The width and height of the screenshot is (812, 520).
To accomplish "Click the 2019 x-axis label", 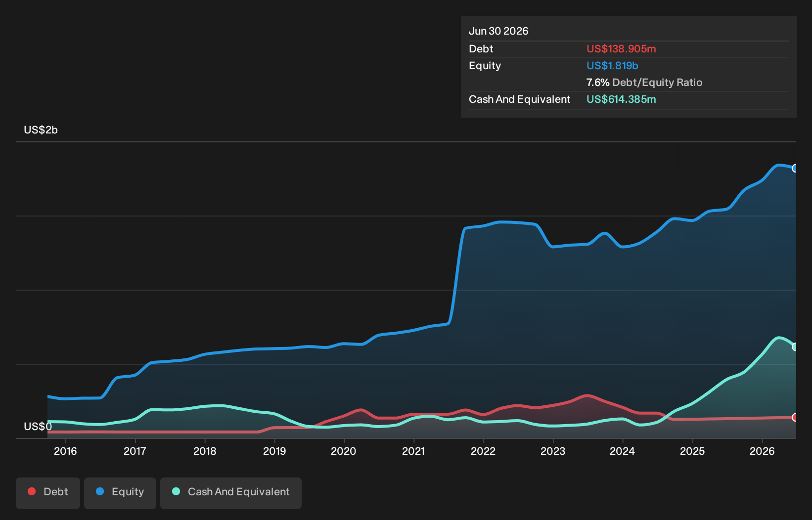I will [x=274, y=451].
